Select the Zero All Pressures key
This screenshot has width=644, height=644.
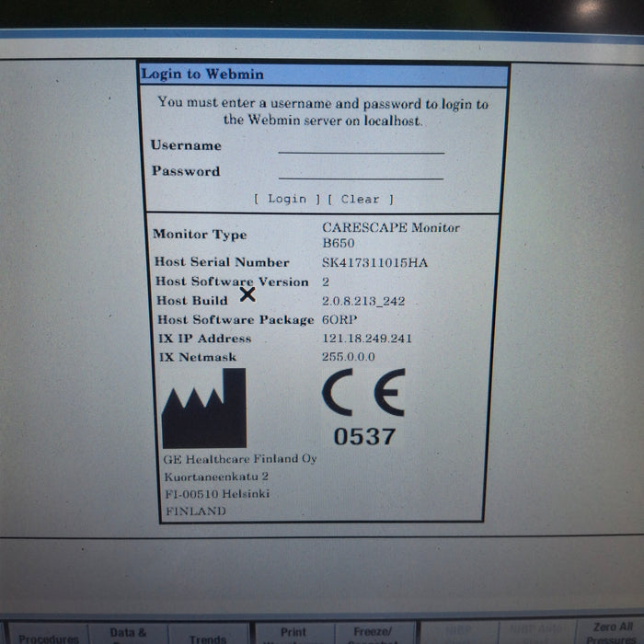click(x=612, y=633)
